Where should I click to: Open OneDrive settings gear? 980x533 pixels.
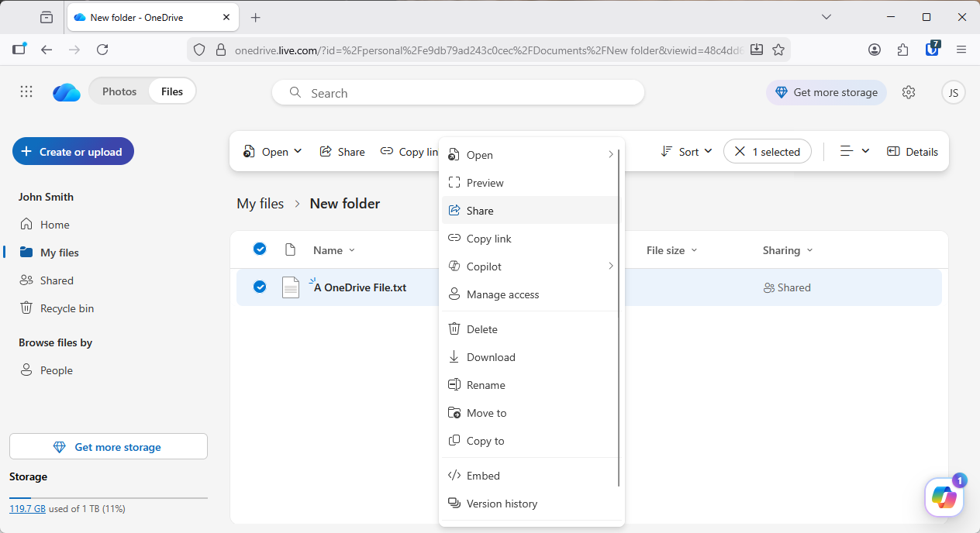[x=909, y=91]
